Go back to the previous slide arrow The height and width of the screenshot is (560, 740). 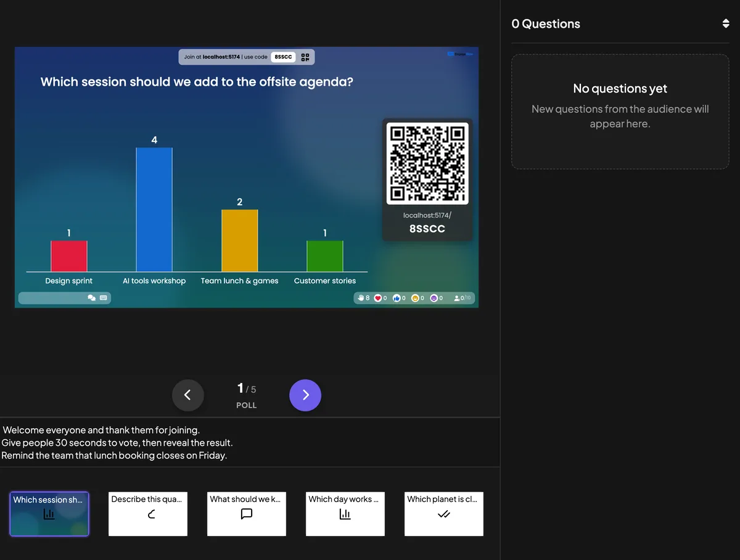tap(188, 395)
